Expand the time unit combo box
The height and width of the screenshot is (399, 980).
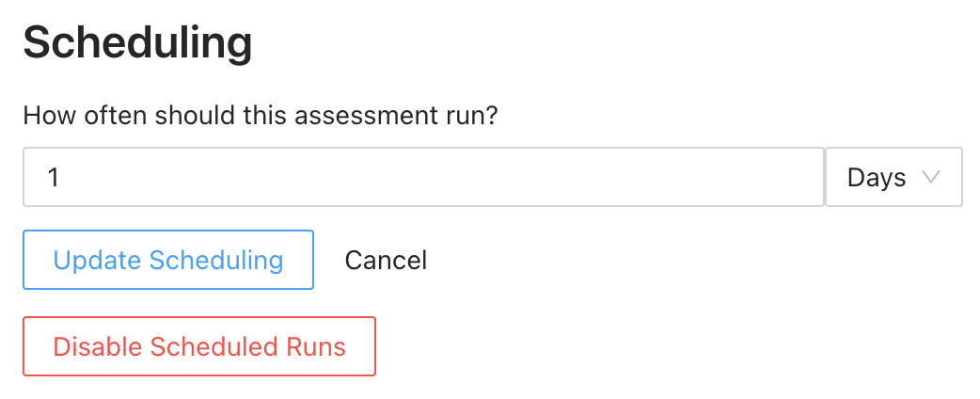(893, 177)
